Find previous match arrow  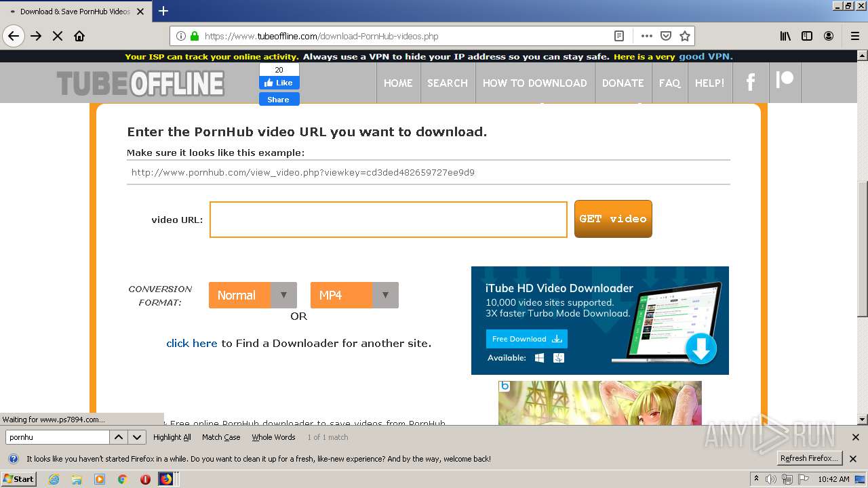click(118, 437)
